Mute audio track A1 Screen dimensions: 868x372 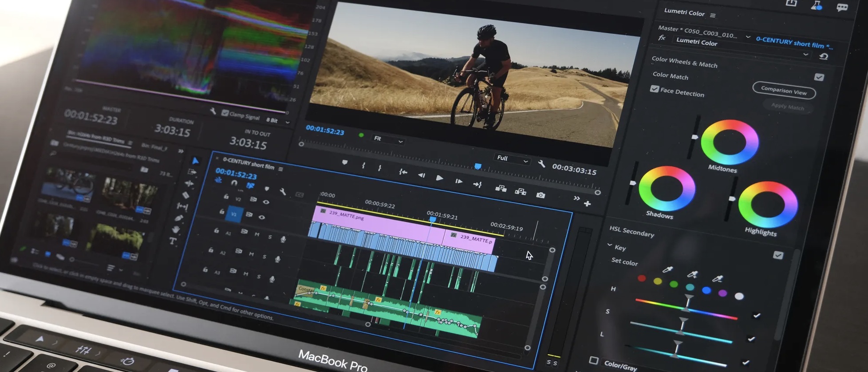257,234
